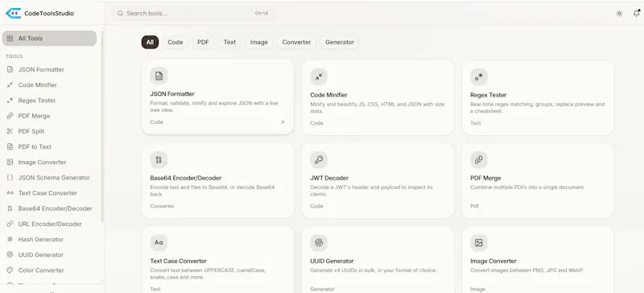This screenshot has height=293, width=644.
Task: Select the Text filter tab
Action: pyautogui.click(x=229, y=42)
